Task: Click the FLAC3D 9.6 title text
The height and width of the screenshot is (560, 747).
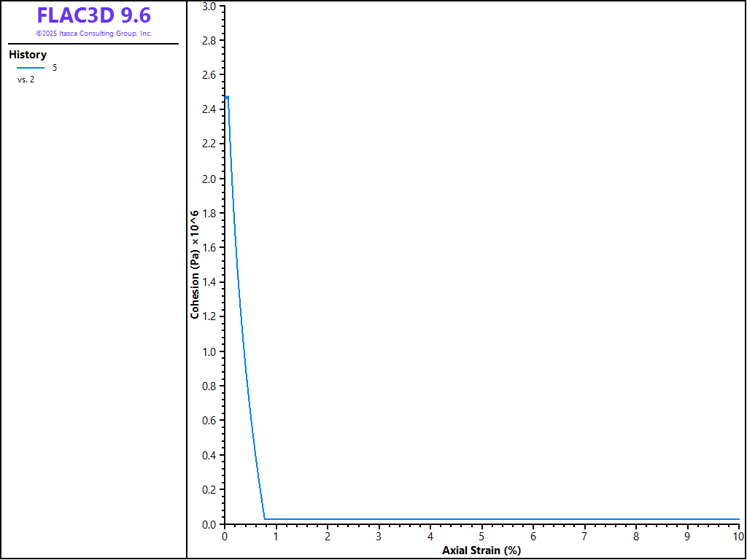Action: pos(94,15)
